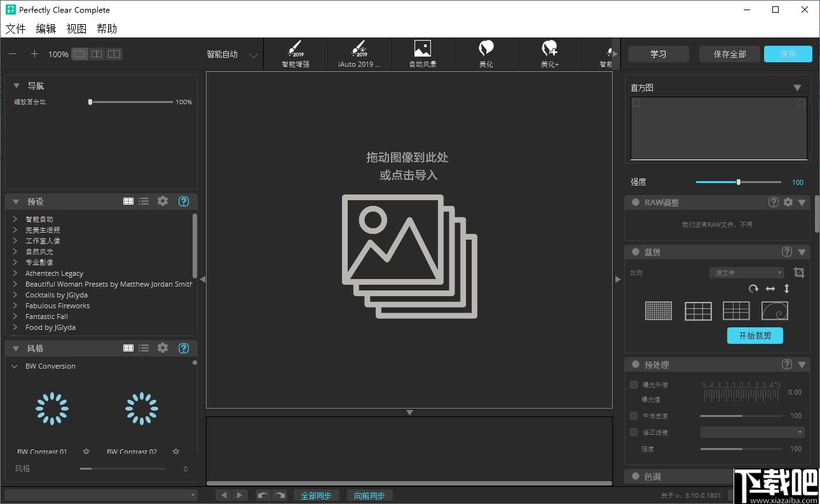
Task: Select the golden spiral crop overlay
Action: click(x=774, y=311)
